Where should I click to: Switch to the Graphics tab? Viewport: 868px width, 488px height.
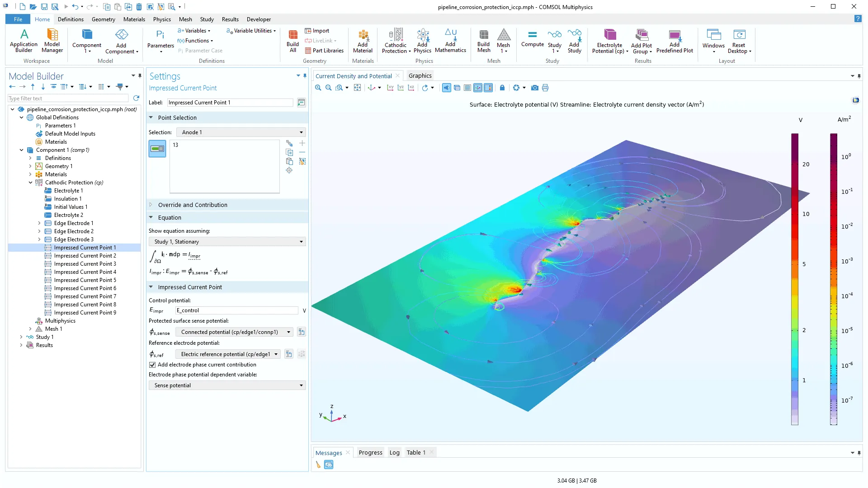click(420, 76)
